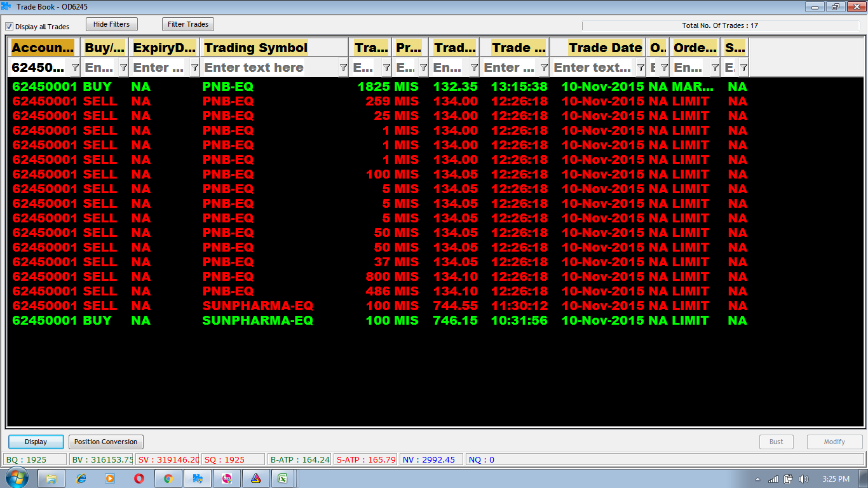Open filter dropdown for ExpiryDate column
The width and height of the screenshot is (868, 488).
[x=194, y=67]
